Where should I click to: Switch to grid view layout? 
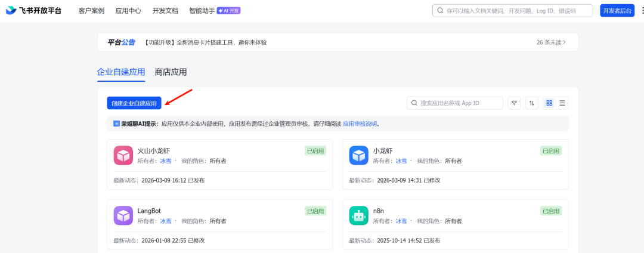[549, 103]
